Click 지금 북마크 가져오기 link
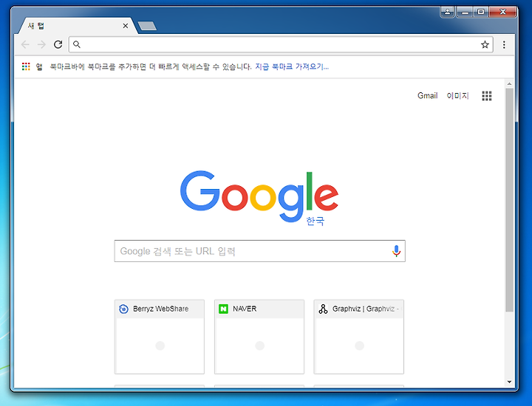Viewport: 532px width, 406px height. (292, 66)
